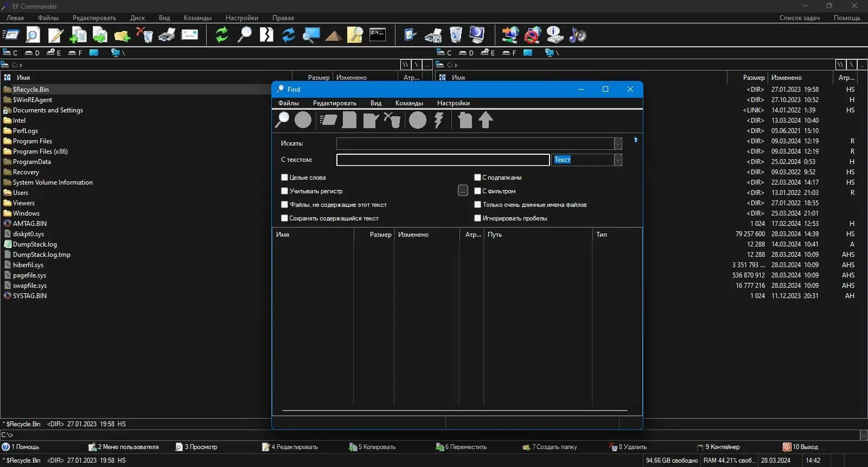Click the Delete toolbar icon with red X

tap(144, 35)
